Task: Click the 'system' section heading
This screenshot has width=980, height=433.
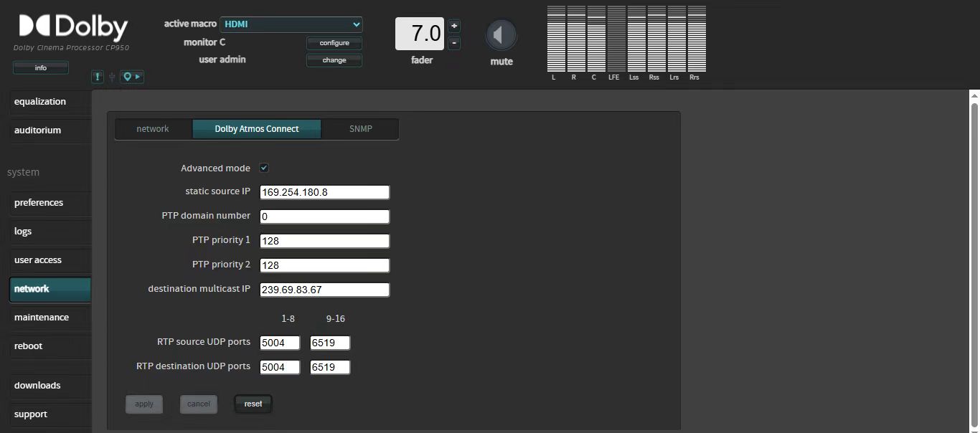Action: point(23,172)
